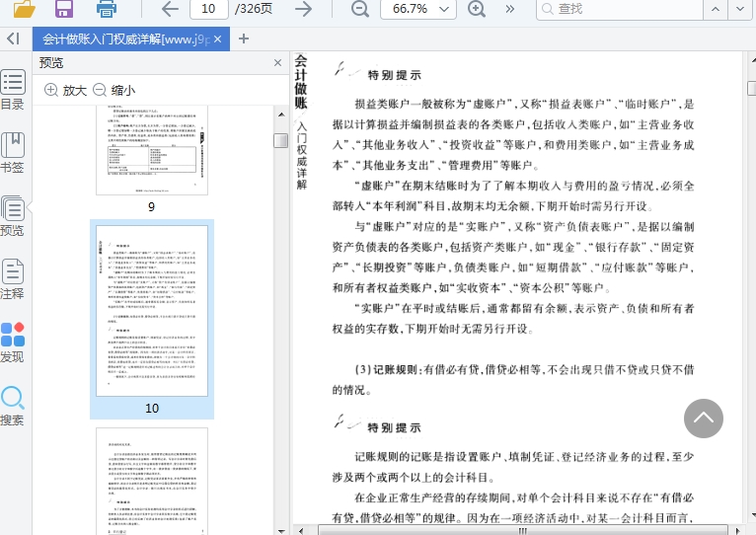This screenshot has height=535, width=756.
Task: Click the zoom in magnifier in toolbar
Action: click(477, 9)
